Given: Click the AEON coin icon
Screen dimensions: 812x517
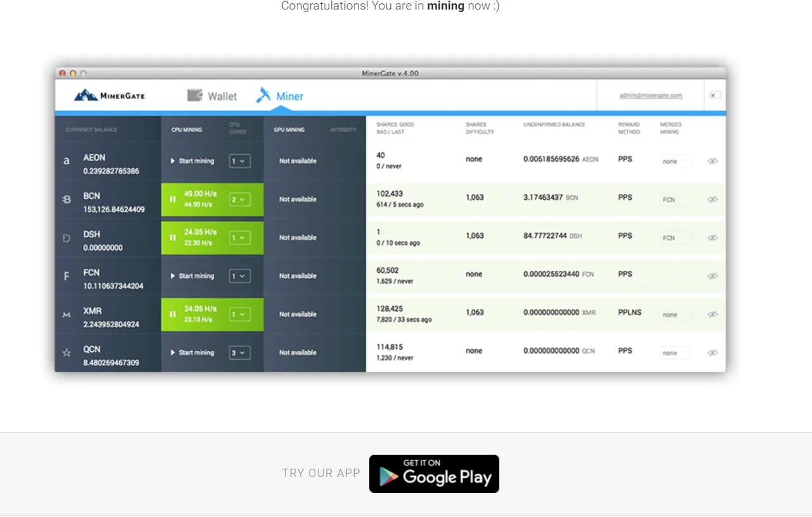Looking at the screenshot, I should coord(67,161).
